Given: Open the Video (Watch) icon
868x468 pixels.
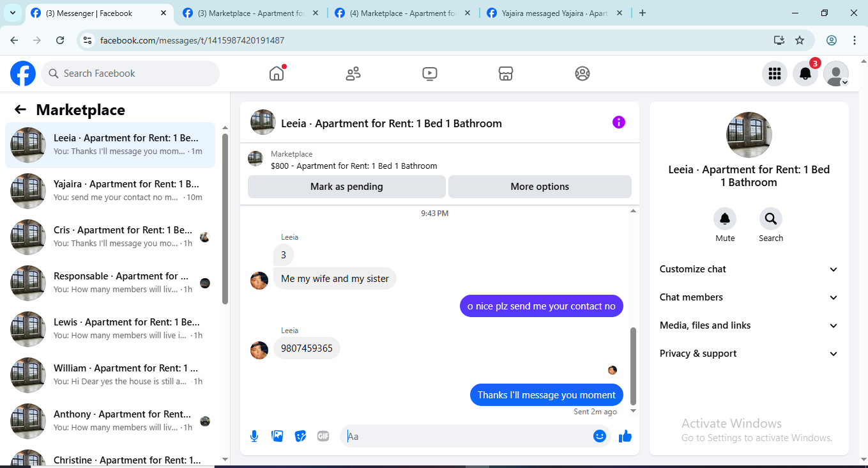Looking at the screenshot, I should (430, 74).
